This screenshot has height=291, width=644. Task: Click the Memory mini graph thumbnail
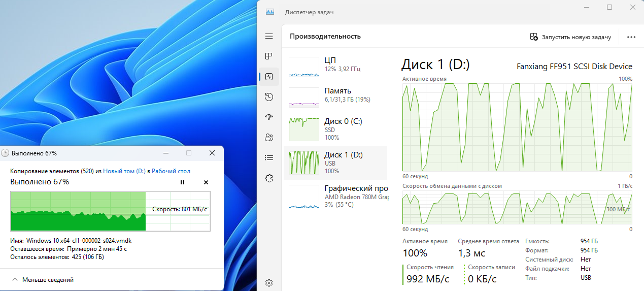click(304, 98)
